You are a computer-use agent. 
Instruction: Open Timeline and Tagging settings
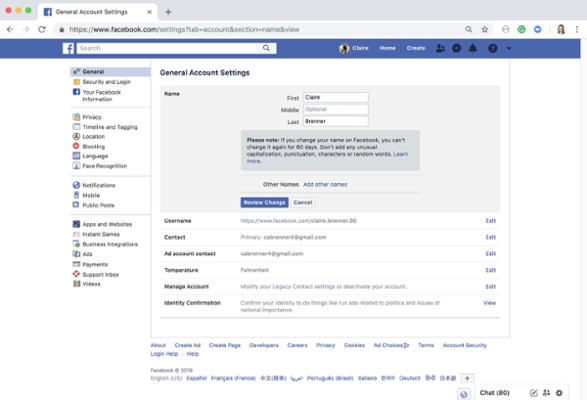(x=110, y=127)
